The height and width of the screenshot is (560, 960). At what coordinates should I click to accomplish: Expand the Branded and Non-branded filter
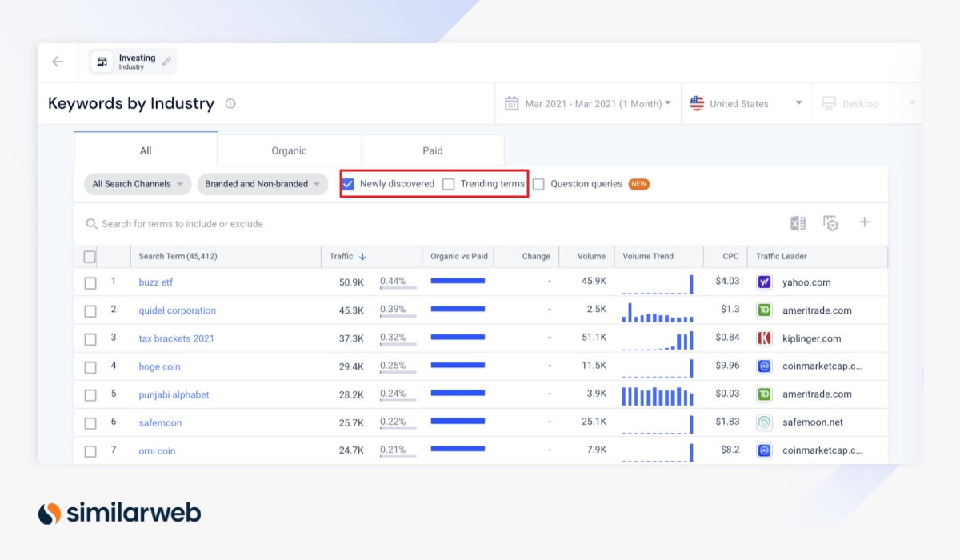pos(262,183)
